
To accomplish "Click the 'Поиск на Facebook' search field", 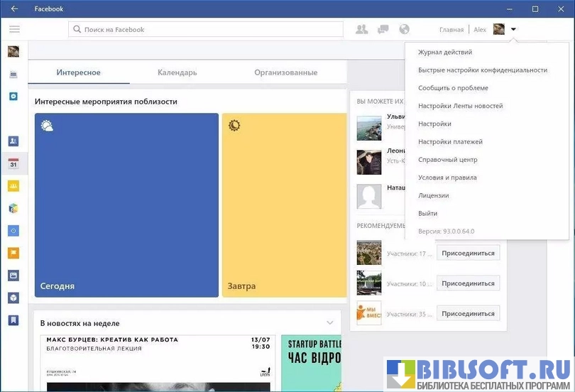I will [x=206, y=30].
